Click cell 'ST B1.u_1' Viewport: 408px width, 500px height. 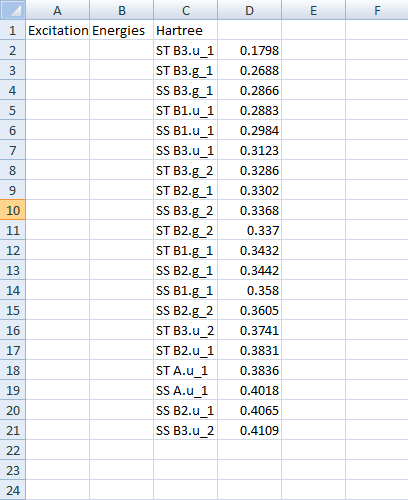185,110
